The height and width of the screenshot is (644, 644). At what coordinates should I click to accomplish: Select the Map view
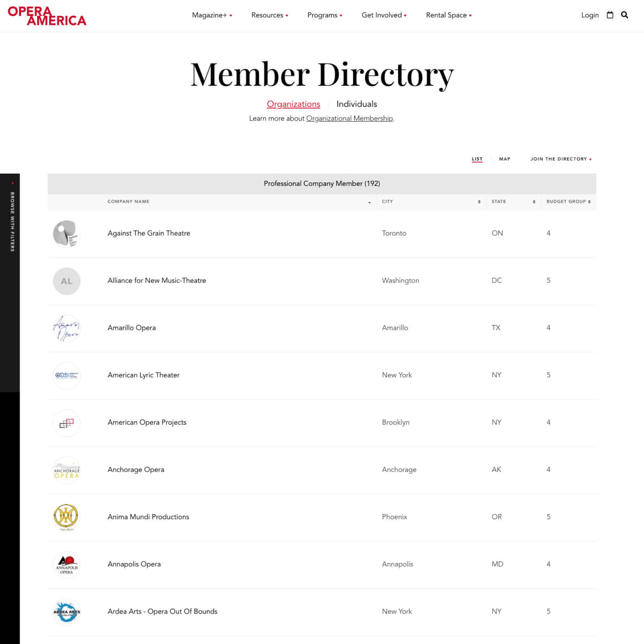pyautogui.click(x=505, y=159)
